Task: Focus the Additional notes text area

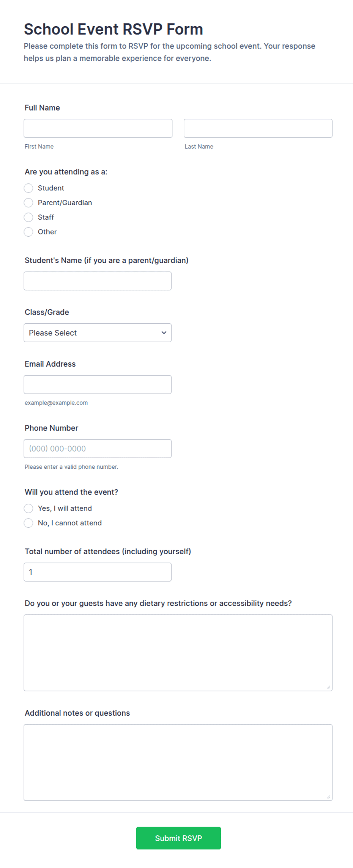Action: (x=178, y=762)
